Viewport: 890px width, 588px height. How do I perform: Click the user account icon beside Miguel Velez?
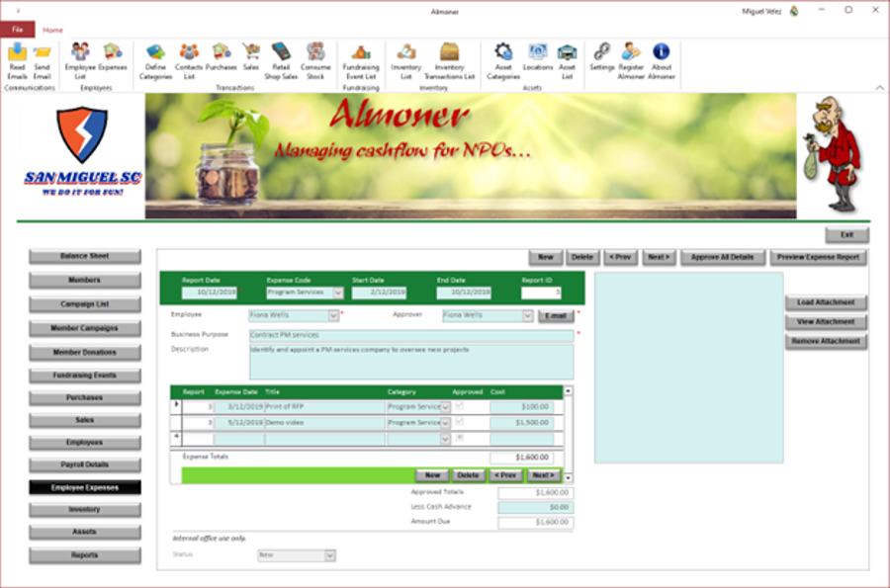point(794,11)
